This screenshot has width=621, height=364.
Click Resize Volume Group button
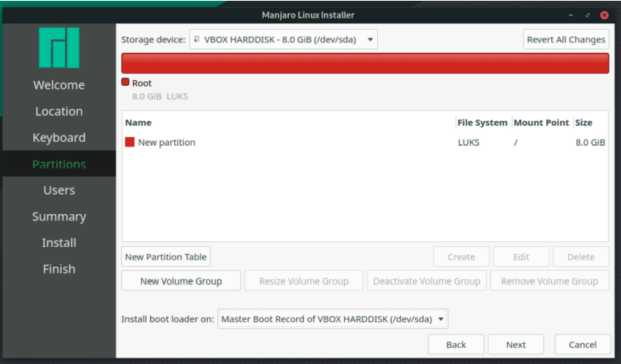[304, 281]
